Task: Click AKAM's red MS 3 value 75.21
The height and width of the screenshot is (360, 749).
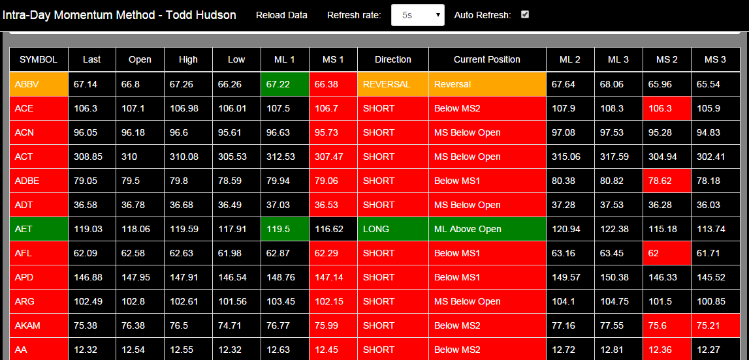Action: [x=715, y=326]
